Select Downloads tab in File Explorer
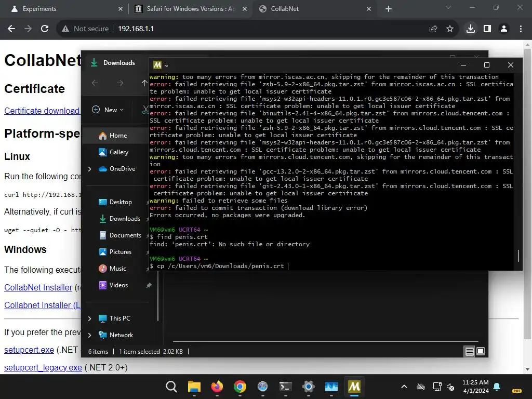Image resolution: width=532 pixels, height=399 pixels. coord(115,63)
